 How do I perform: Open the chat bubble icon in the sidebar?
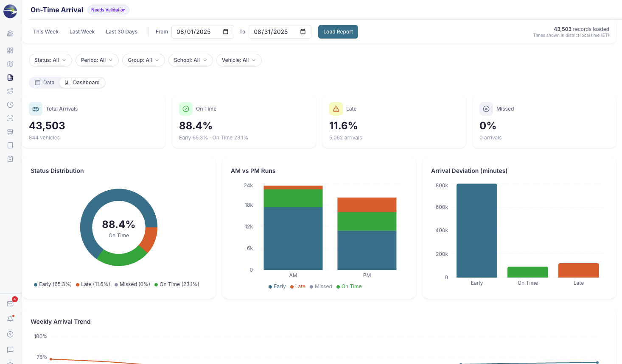(x=10, y=350)
